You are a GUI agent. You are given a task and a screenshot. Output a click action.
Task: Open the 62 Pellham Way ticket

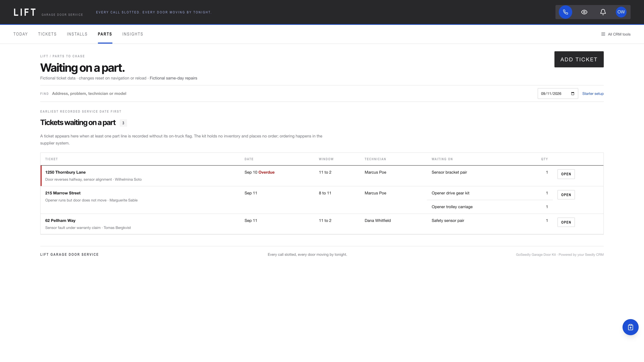tap(566, 222)
